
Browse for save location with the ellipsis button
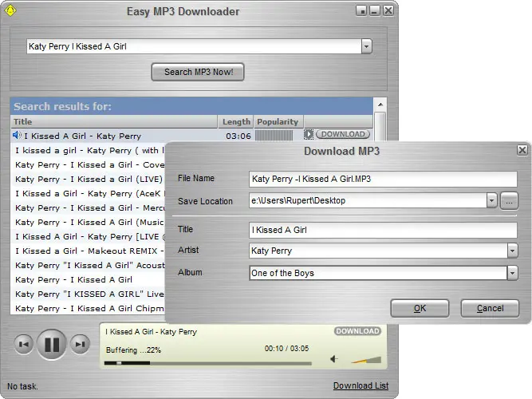[x=510, y=201]
